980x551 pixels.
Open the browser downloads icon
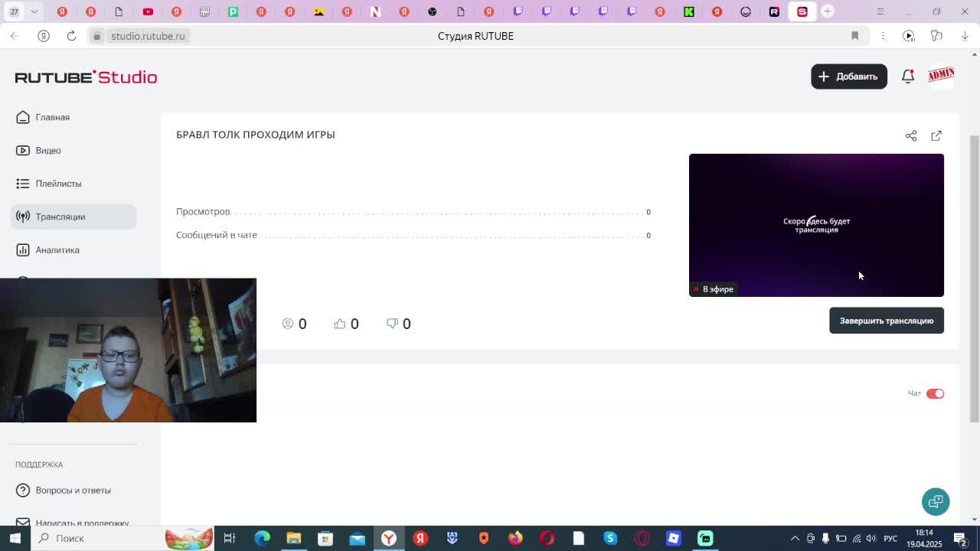(x=965, y=36)
